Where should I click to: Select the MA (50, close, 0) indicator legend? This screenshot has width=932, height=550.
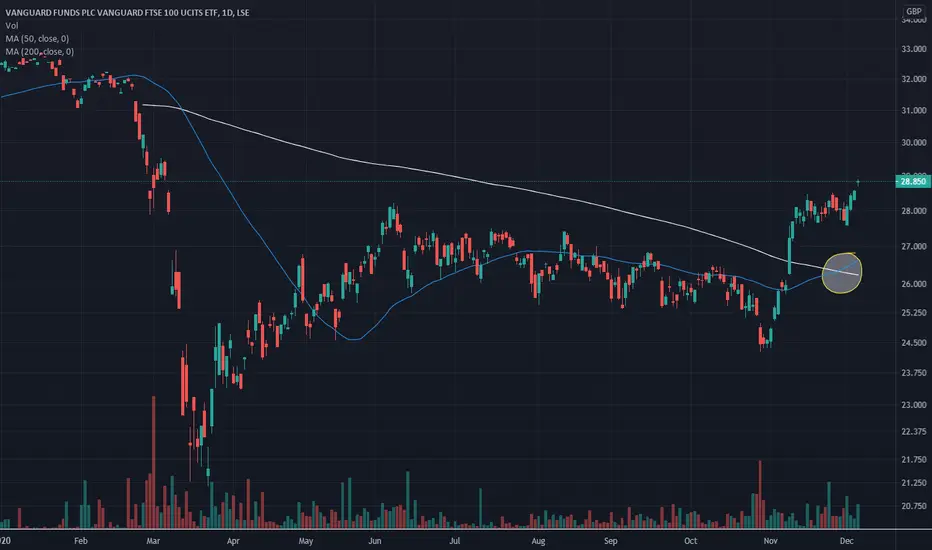click(37, 39)
